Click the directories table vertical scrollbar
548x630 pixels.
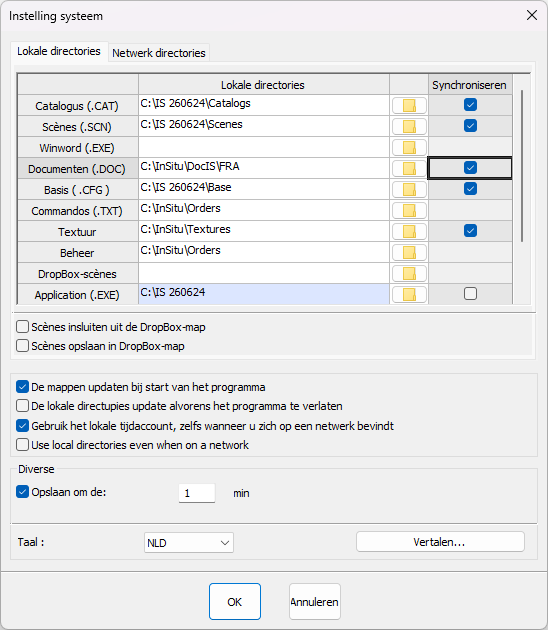click(x=521, y=166)
